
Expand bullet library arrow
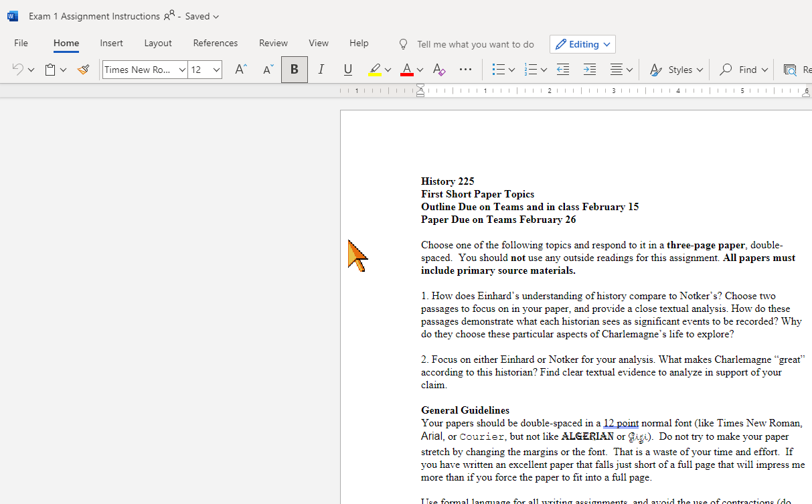point(512,70)
